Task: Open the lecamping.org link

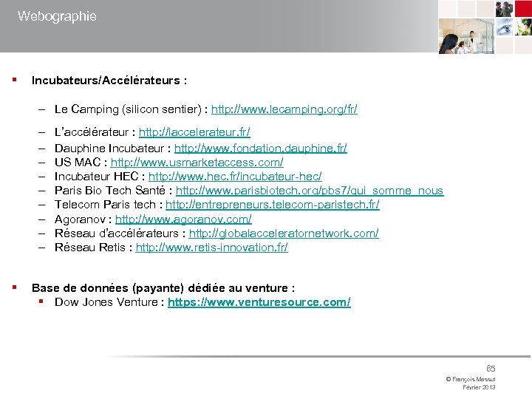Action: (x=284, y=109)
